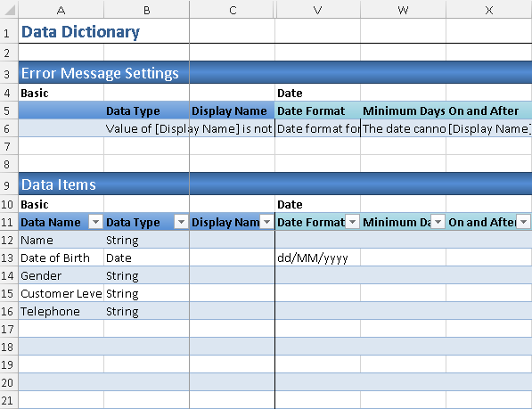
Task: Open the Data Type filter dropdown
Action: (x=181, y=222)
